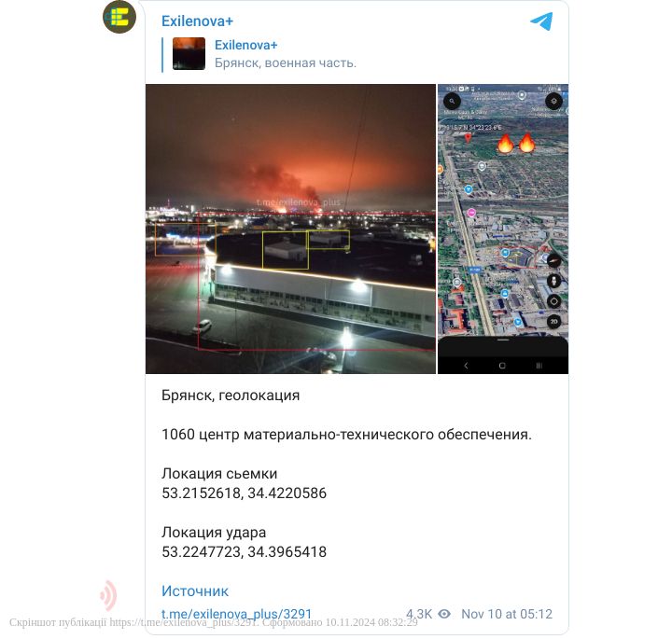This screenshot has height=639, width=672.
Task: Click the Exilenova+ channel title at top
Action: pos(197,21)
